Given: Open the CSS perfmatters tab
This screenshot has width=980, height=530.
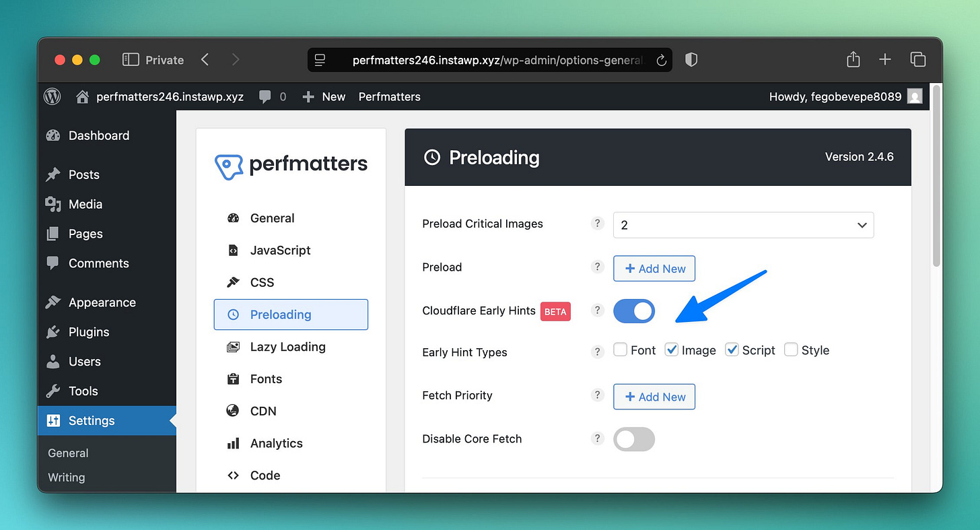Looking at the screenshot, I should tap(291, 282).
